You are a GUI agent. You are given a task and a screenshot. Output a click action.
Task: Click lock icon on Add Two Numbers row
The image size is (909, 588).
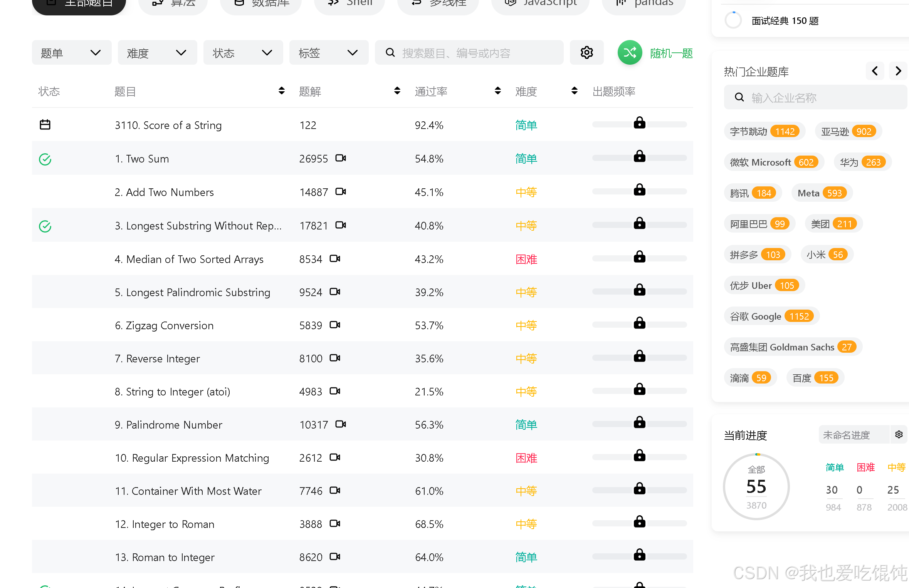[x=639, y=190]
